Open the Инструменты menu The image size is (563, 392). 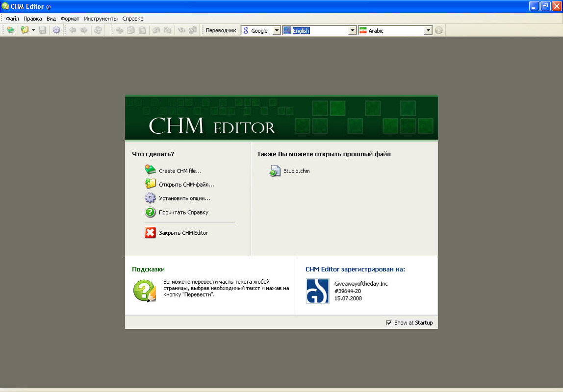101,19
